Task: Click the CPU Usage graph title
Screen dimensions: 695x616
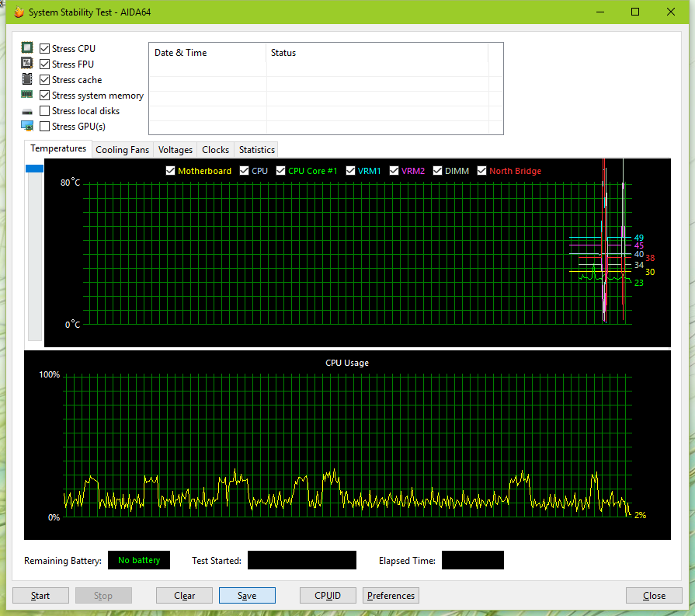Action: click(x=347, y=363)
